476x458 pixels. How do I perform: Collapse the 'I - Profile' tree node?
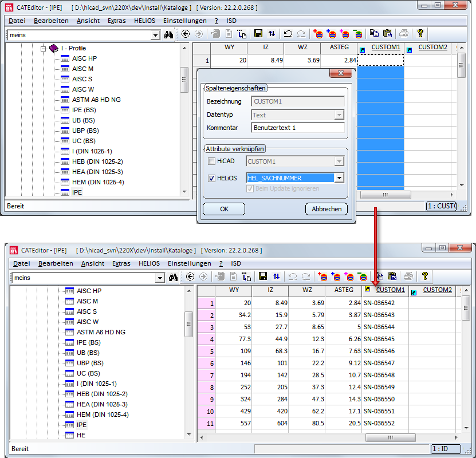coord(43,49)
